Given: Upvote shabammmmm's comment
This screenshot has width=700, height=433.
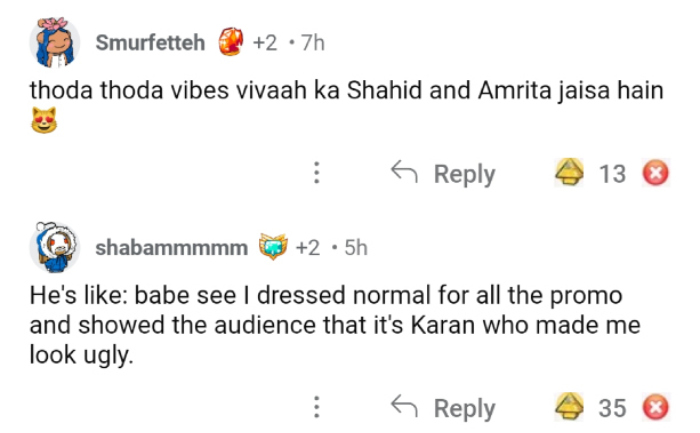Looking at the screenshot, I should coord(570,408).
